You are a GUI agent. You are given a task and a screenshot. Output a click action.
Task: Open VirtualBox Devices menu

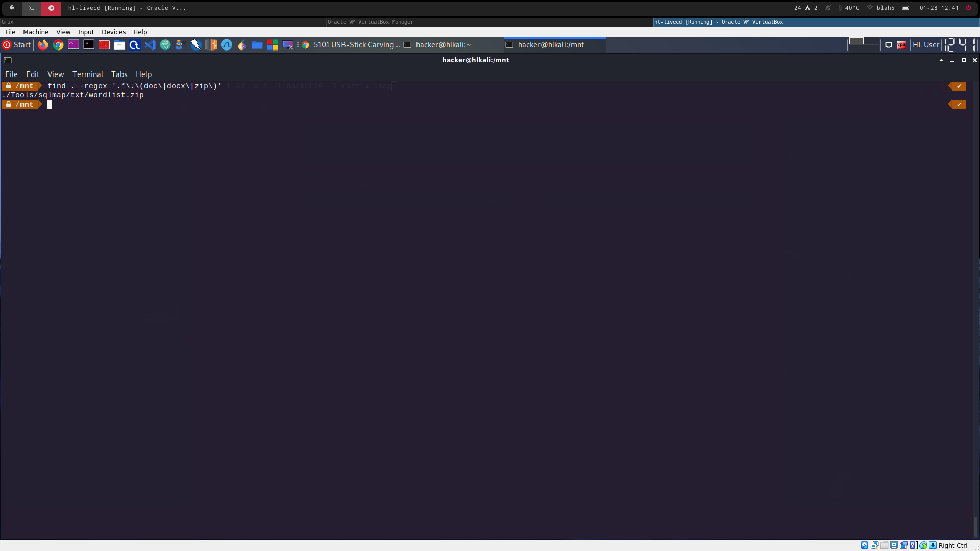point(113,32)
